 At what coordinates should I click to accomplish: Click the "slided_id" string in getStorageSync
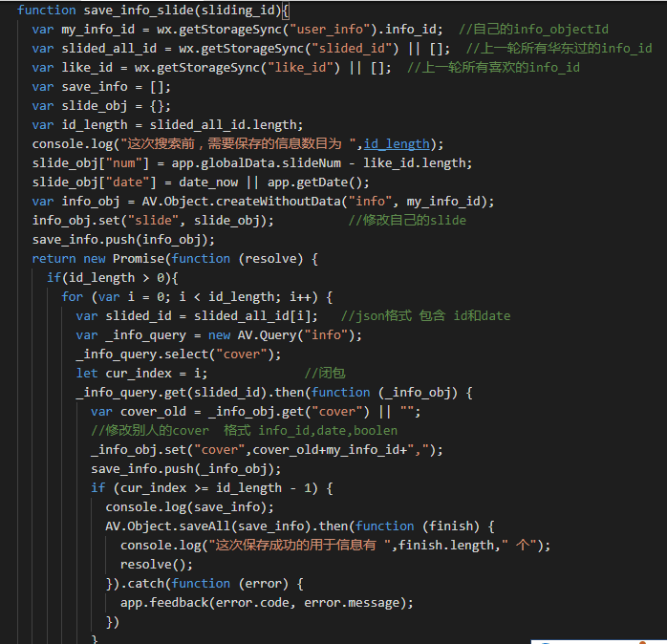point(353,49)
